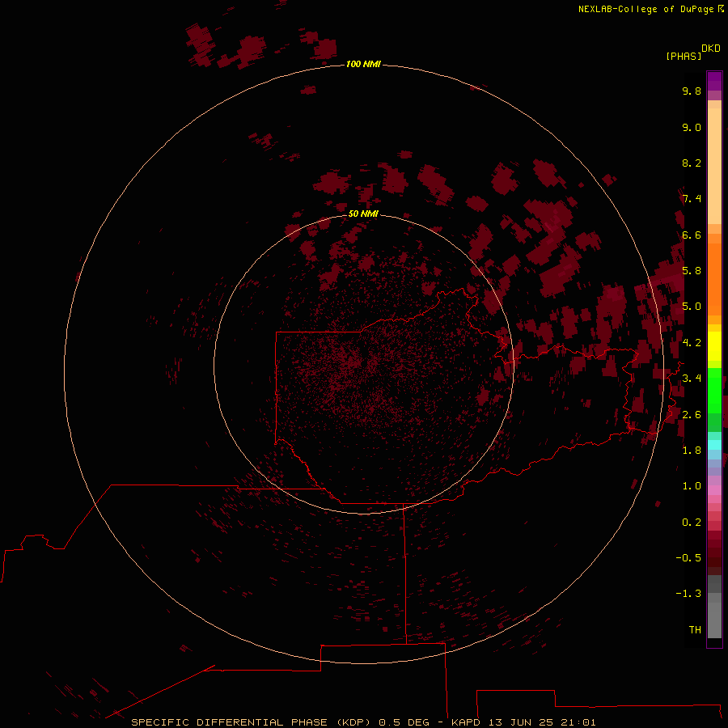This screenshot has width=728, height=728.
Task: Click the 0.2 value on the color scale
Action: [x=692, y=523]
